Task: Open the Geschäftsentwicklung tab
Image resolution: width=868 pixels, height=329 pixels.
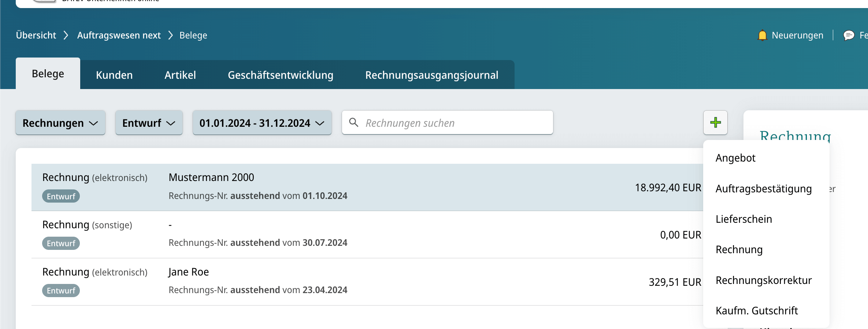Action: (x=281, y=75)
